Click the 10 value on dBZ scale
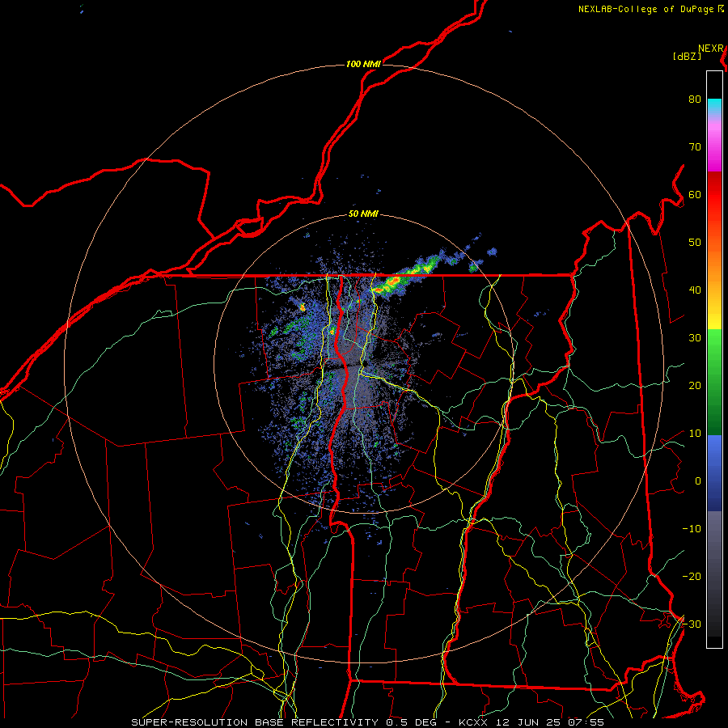The width and height of the screenshot is (728, 728). point(695,434)
